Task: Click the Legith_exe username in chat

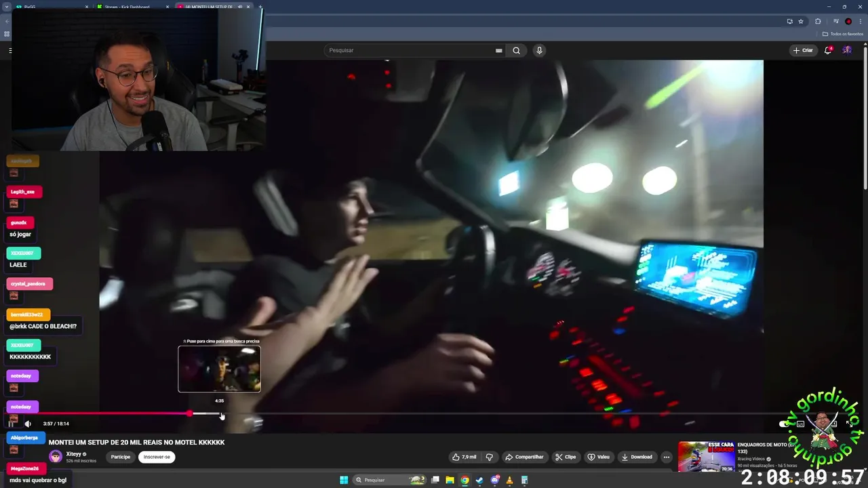Action: (x=22, y=192)
